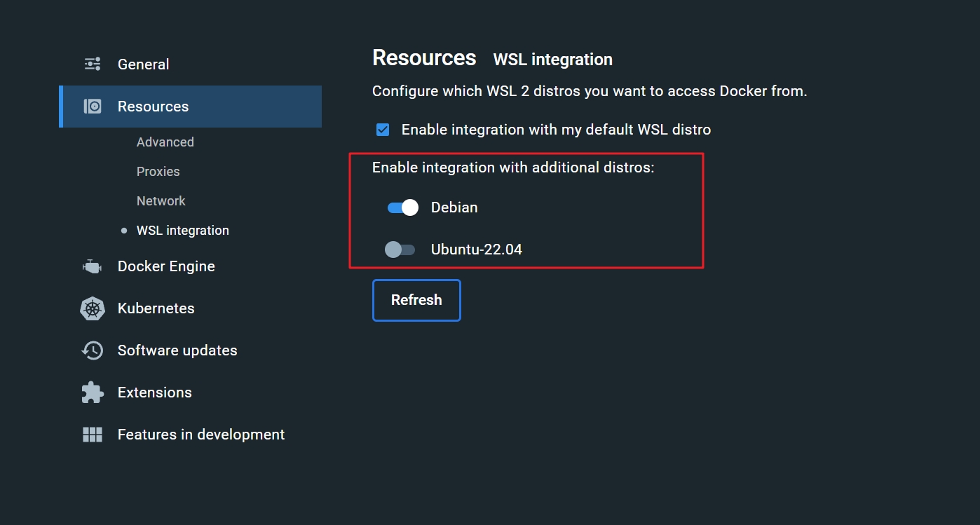Open Features in development section
The image size is (980, 525).
point(201,435)
